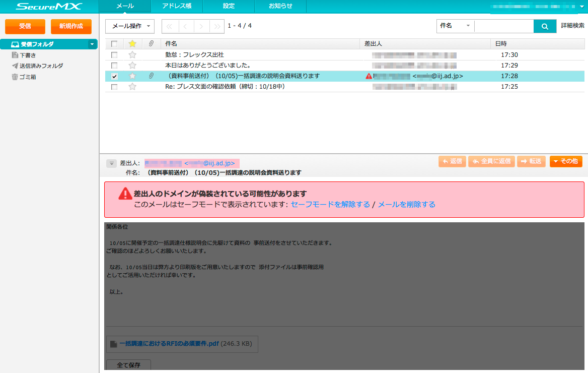Image resolution: width=588 pixels, height=373 pixels.
Task: Click the セーフモードを解除する link
Action: pos(330,204)
